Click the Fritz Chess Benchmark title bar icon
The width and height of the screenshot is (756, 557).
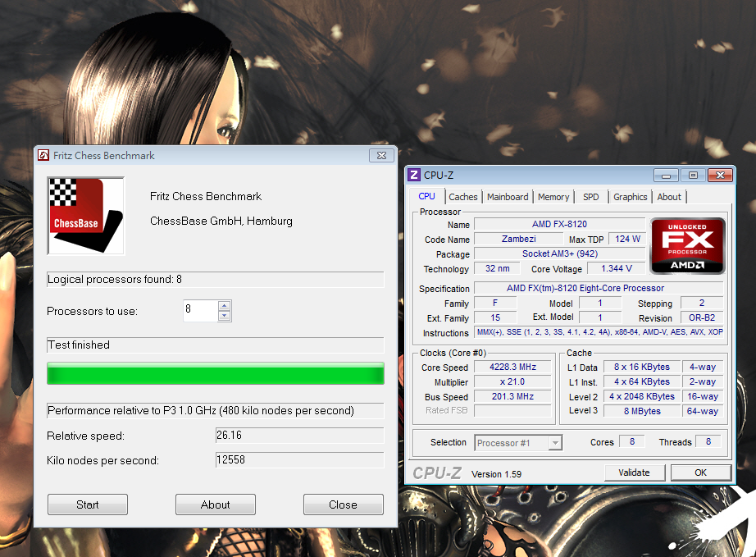[x=43, y=155]
